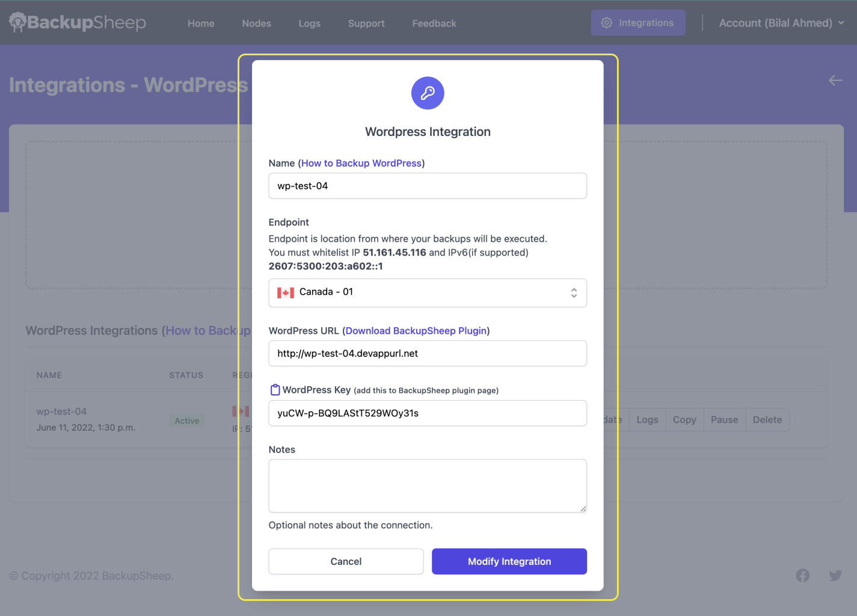
Task: Click the Notes text area
Action: point(428,485)
